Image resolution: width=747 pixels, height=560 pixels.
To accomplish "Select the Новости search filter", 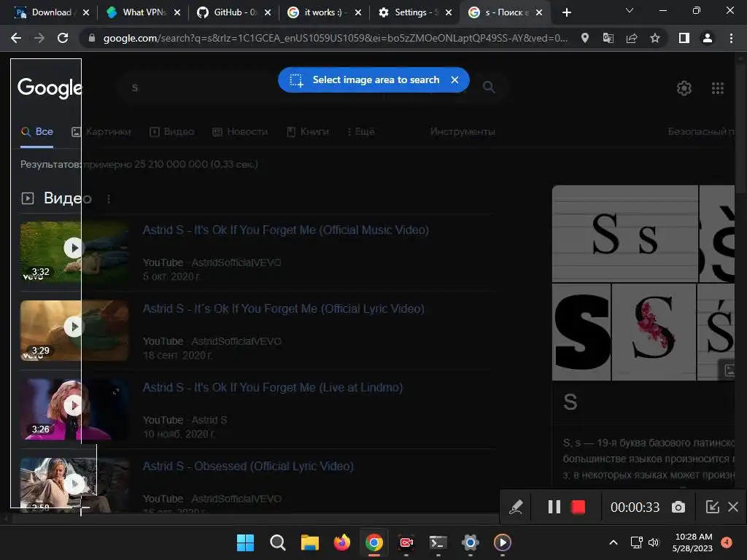I will point(239,132).
